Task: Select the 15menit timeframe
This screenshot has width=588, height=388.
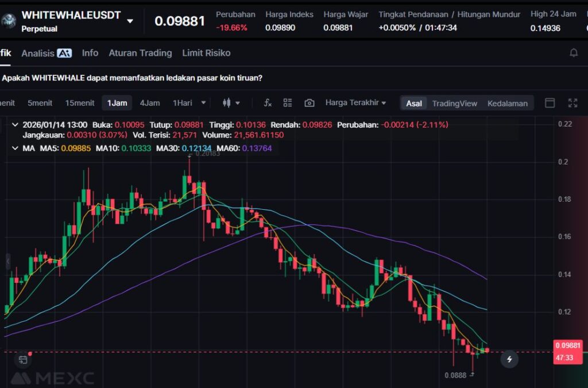Action: pos(80,103)
